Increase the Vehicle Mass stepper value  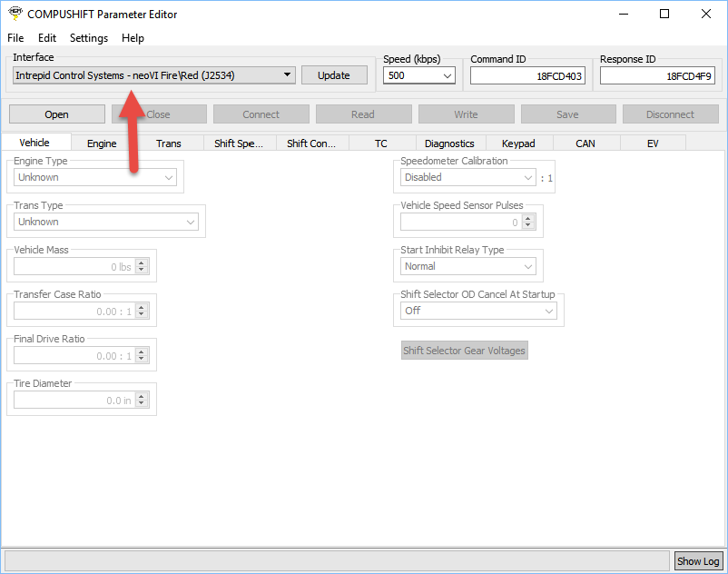pos(141,263)
